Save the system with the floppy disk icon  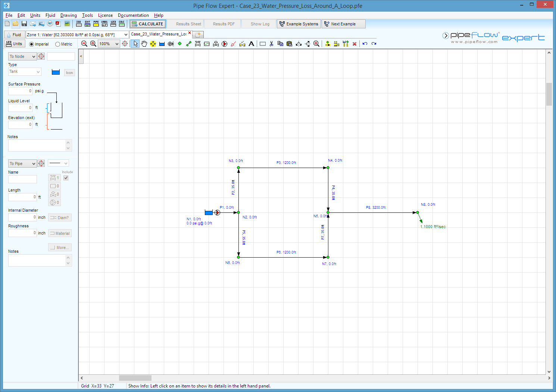(x=24, y=24)
